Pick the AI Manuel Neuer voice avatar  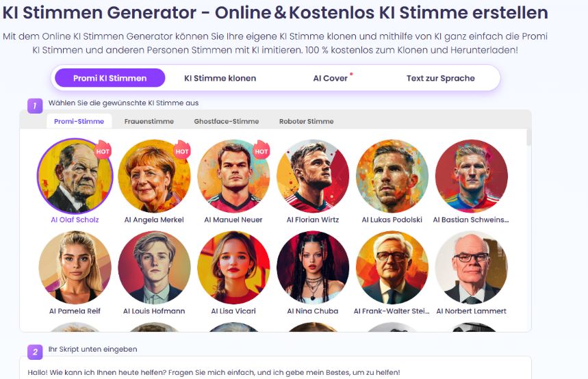pyautogui.click(x=233, y=176)
